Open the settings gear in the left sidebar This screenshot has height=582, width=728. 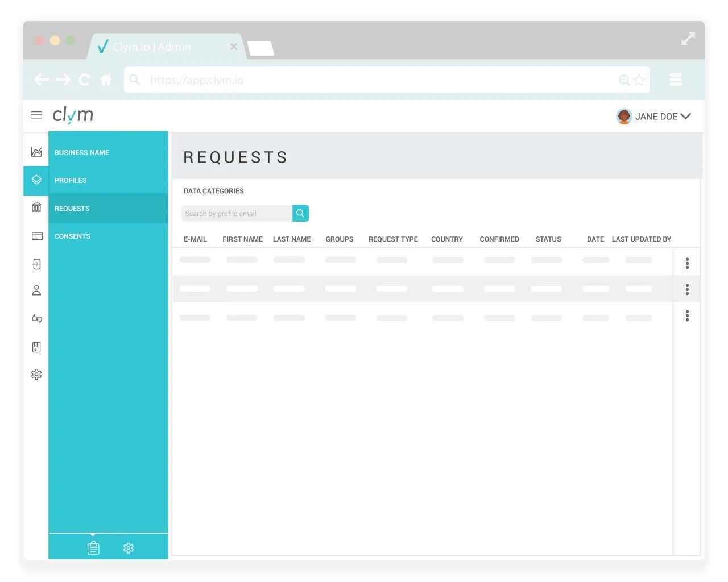pyautogui.click(x=36, y=374)
